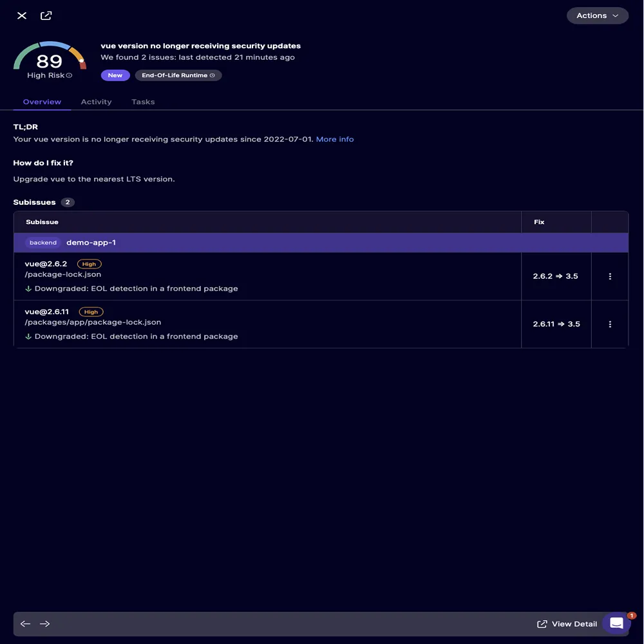Open the Actions dropdown
The image size is (644, 644).
tap(597, 15)
